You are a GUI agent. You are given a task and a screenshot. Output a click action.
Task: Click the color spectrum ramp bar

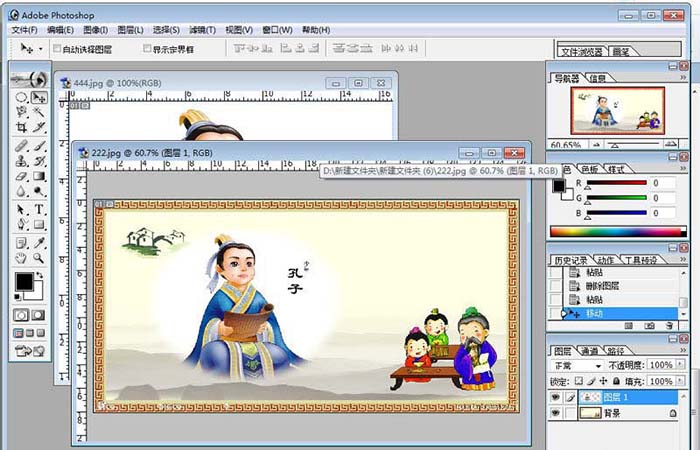pos(618,231)
